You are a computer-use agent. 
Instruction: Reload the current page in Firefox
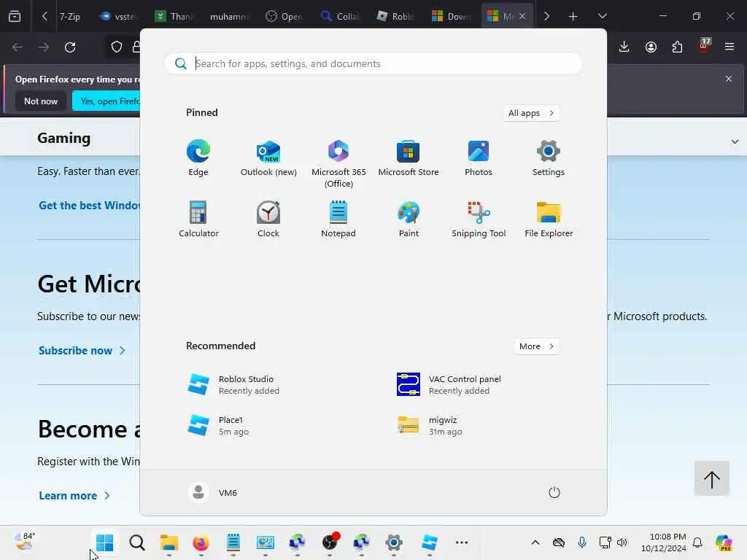[70, 47]
